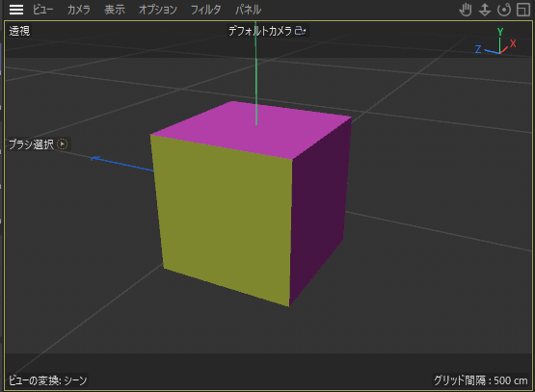Click the dolly zoom camera icon
535x392 pixels.
click(x=485, y=10)
